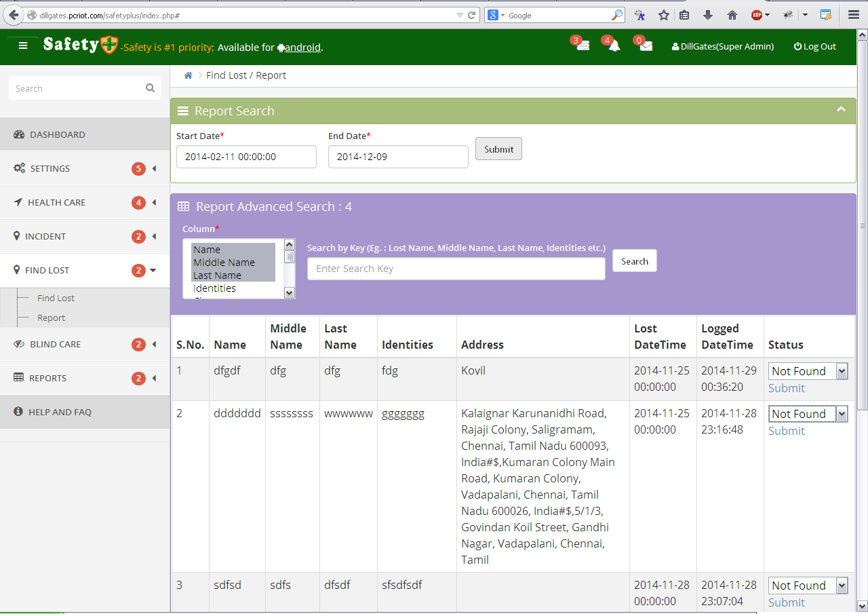
Task: Click the Google search magnifier icon
Action: (x=616, y=15)
